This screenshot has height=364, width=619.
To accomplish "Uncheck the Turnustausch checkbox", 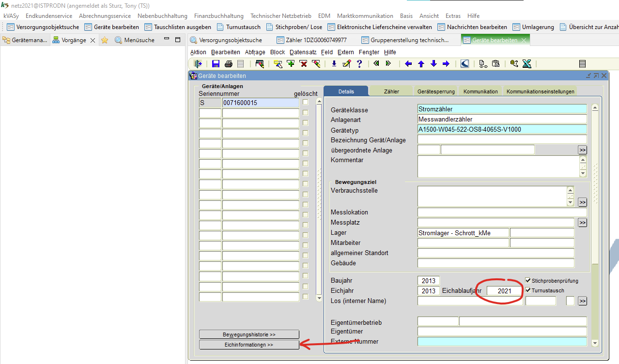I will click(528, 290).
